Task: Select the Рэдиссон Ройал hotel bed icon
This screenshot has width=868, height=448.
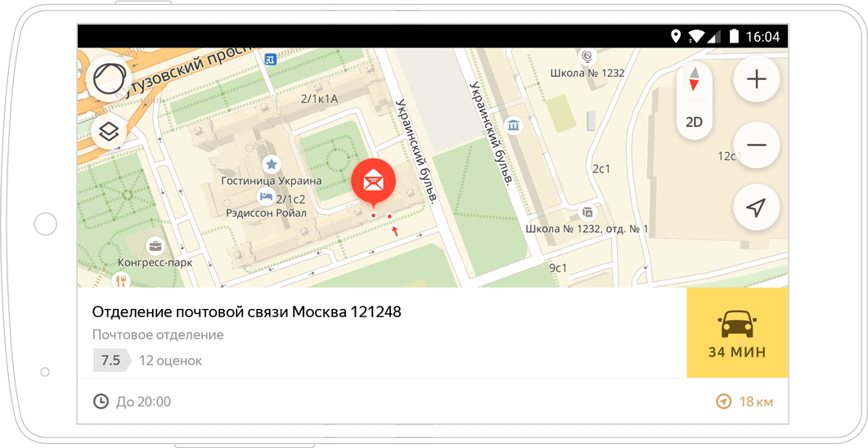Action: coord(266,196)
